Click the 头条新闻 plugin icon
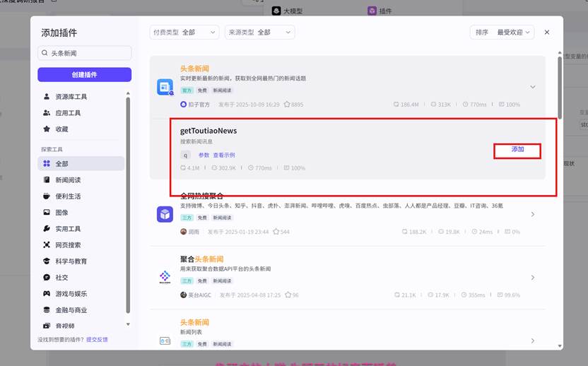 pyautogui.click(x=165, y=87)
